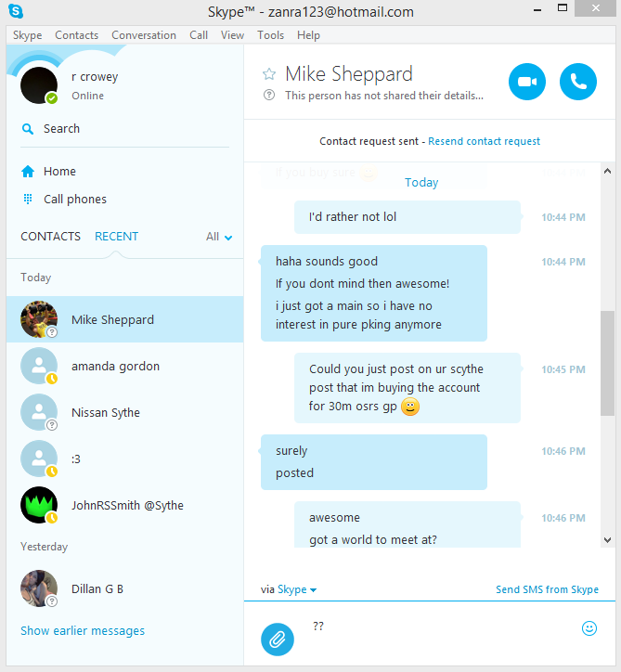Viewport: 621px width, 672px height.
Task: Switch to the CONTACTS tab
Action: click(x=50, y=236)
